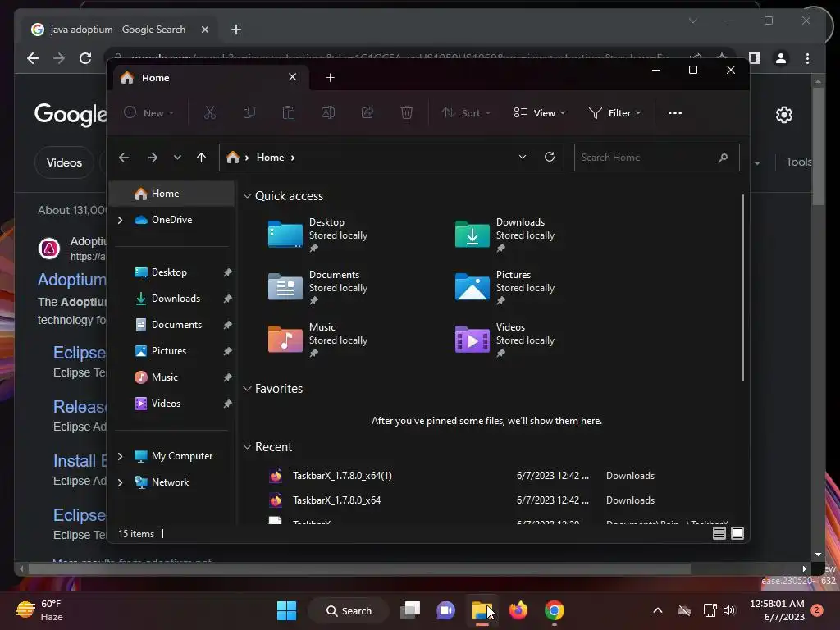The width and height of the screenshot is (840, 630).
Task: Click the Share icon in File Explorer toolbar
Action: [x=367, y=112]
